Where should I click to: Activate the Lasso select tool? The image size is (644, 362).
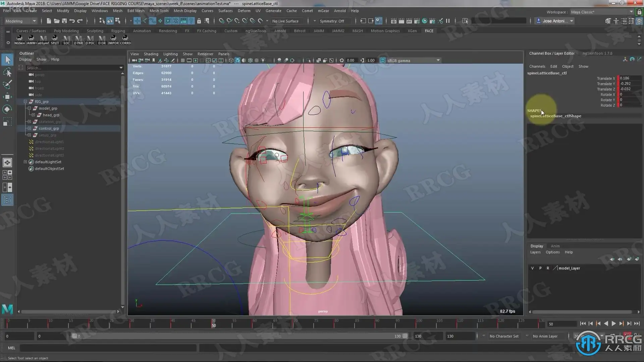tap(7, 72)
